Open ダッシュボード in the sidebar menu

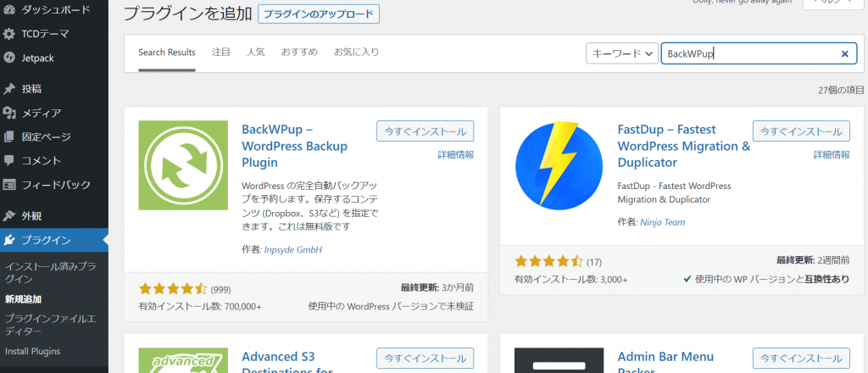[x=54, y=9]
